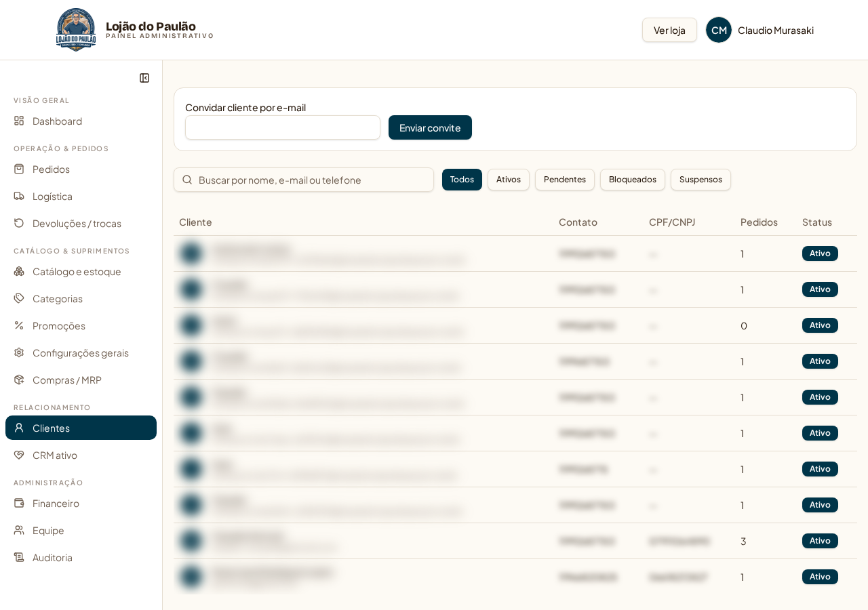Click the Promoções percent icon

(19, 325)
